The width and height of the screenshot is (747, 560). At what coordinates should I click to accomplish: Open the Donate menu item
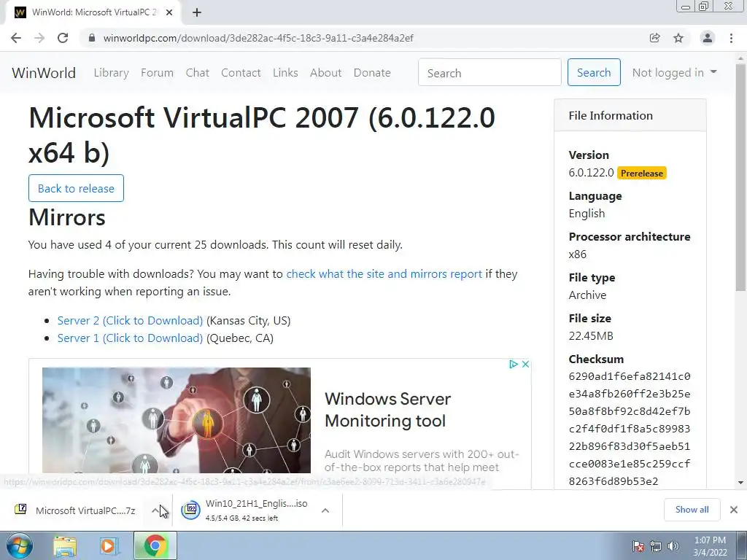pyautogui.click(x=372, y=73)
